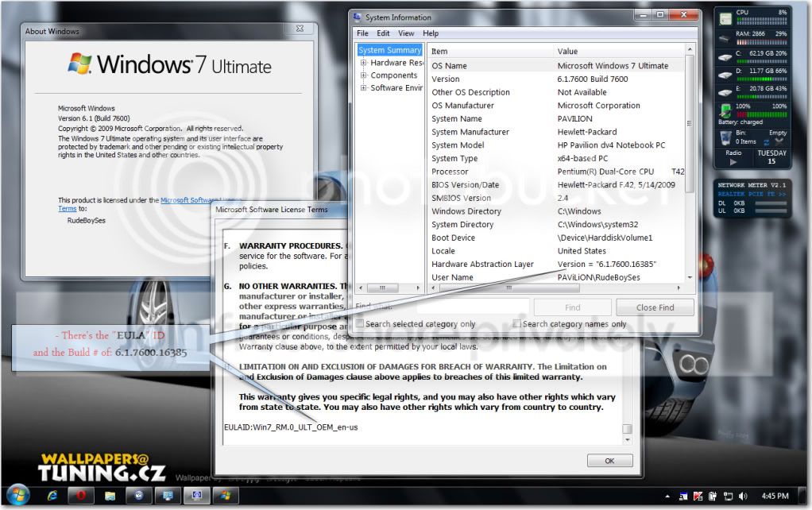This screenshot has width=812, height=510.
Task: Click the tree pane horizontal scrollbar left arrow
Action: coord(361,288)
